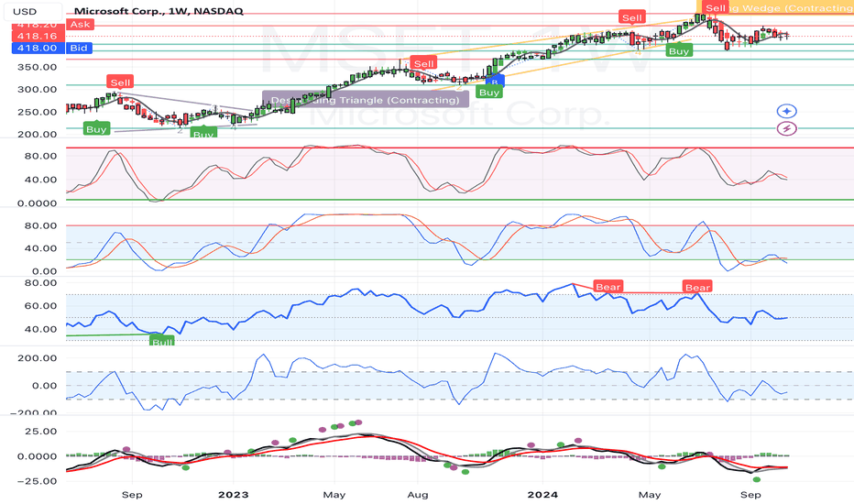The image size is (854, 504).
Task: Open the USD currency selector
Action: tap(31, 11)
